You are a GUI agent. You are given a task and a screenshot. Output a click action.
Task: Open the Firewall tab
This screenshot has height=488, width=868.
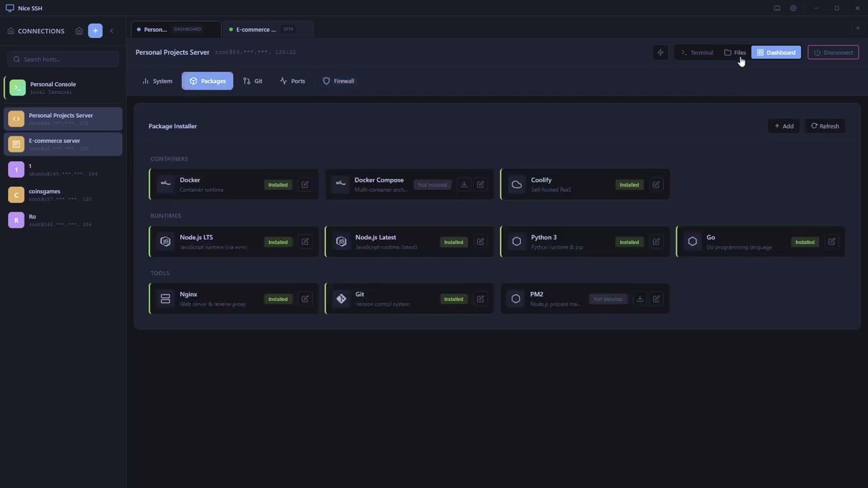[338, 81]
